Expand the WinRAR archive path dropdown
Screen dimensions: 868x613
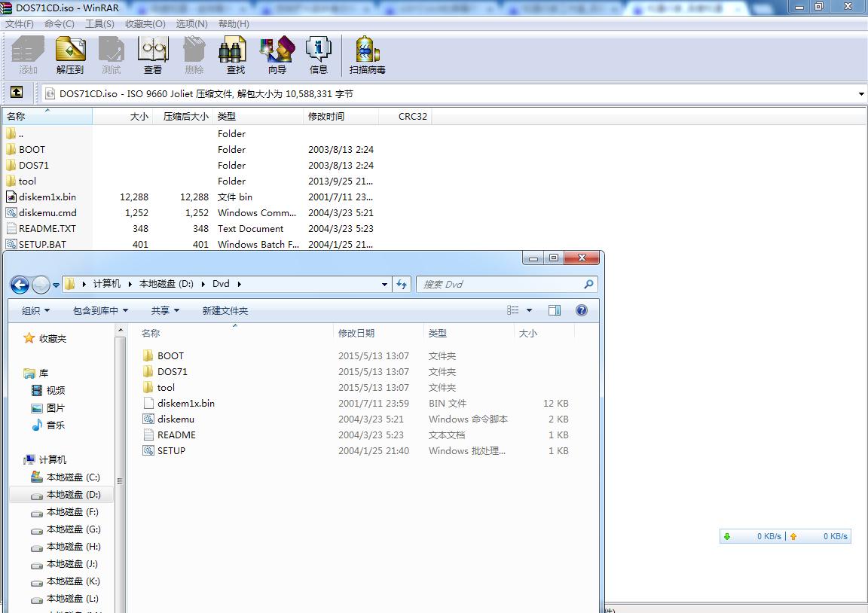point(861,94)
